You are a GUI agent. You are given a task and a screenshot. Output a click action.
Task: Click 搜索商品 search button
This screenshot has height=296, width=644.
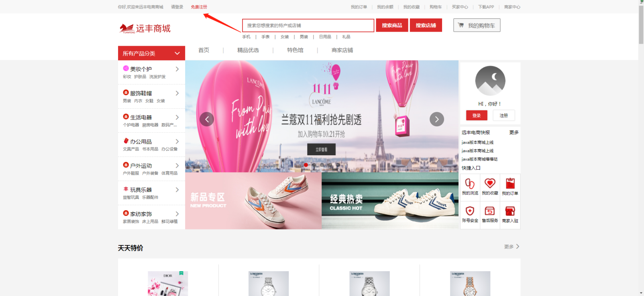pyautogui.click(x=392, y=25)
